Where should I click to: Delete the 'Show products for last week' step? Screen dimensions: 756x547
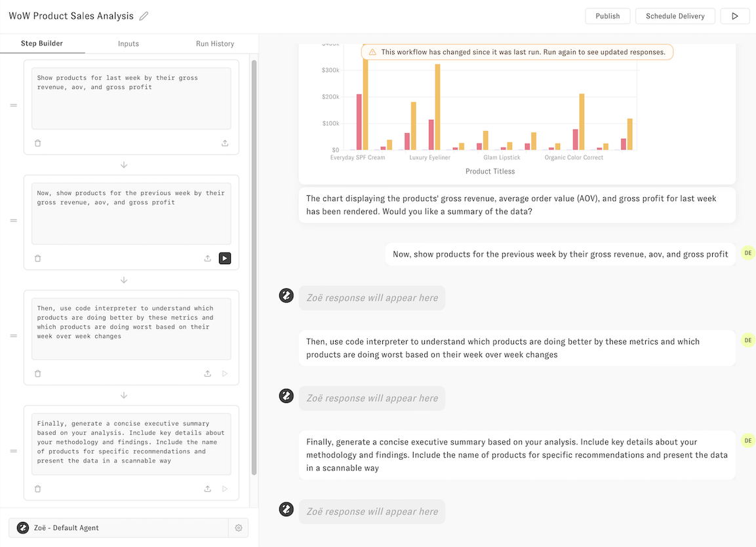37,143
